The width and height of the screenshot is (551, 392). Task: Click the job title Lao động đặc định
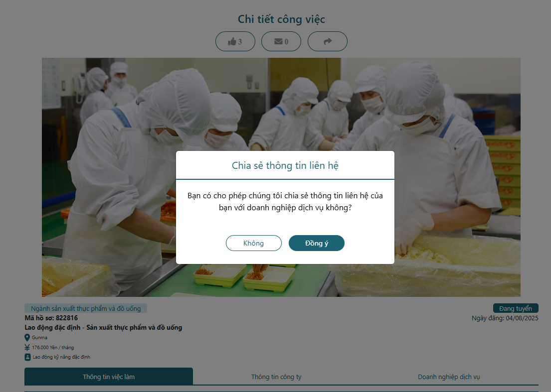tap(103, 327)
